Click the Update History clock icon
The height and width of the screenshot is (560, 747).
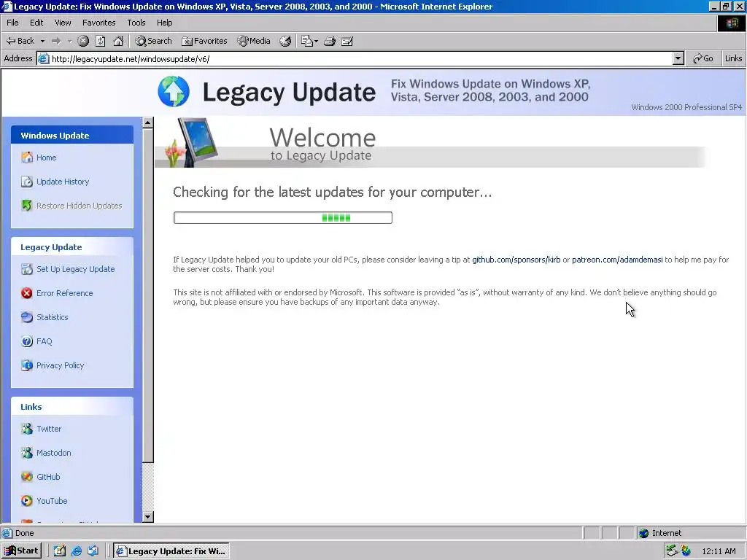[x=27, y=182]
